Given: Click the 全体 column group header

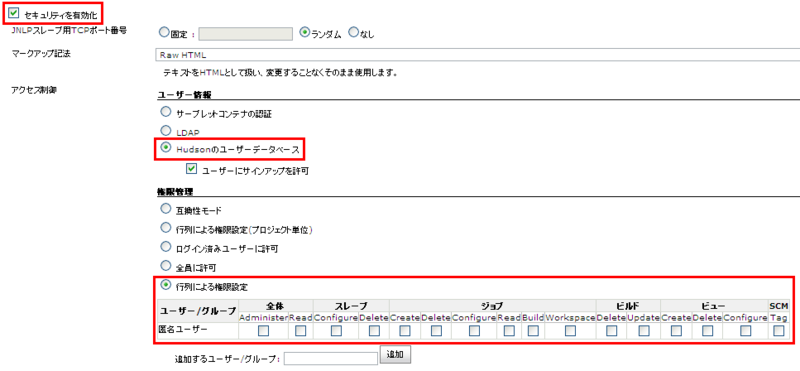Looking at the screenshot, I should click(x=275, y=306).
